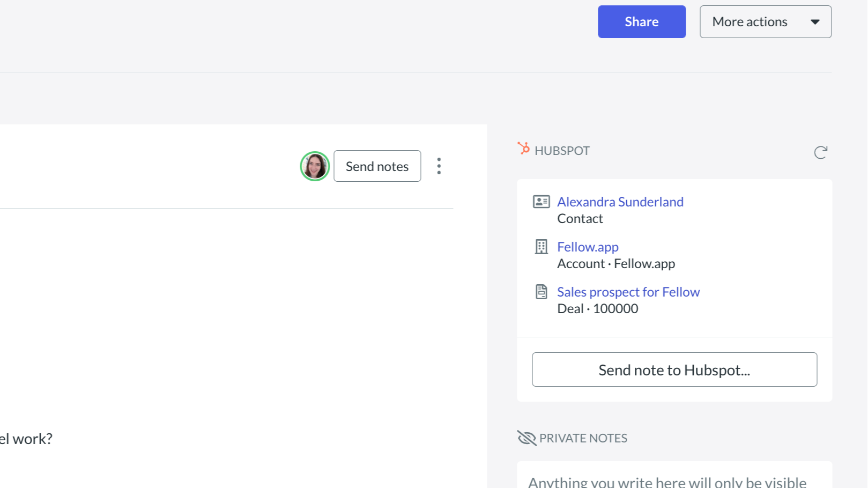This screenshot has width=868, height=488.
Task: Click the Send notes button
Action: click(377, 166)
